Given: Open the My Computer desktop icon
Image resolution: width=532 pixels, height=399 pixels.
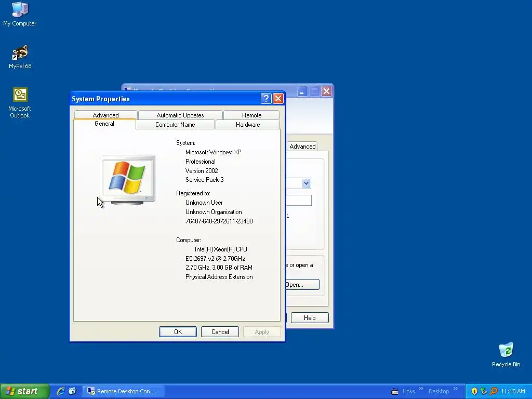Looking at the screenshot, I should (20, 14).
